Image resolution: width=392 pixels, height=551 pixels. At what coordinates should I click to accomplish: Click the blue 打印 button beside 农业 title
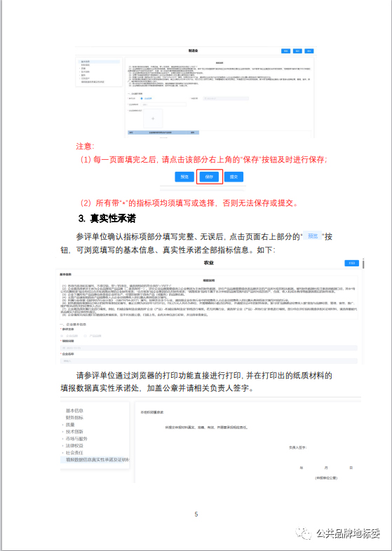351,263
